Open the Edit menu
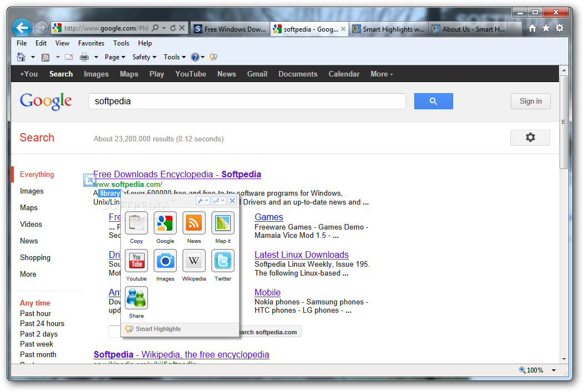The image size is (584, 392). (41, 43)
